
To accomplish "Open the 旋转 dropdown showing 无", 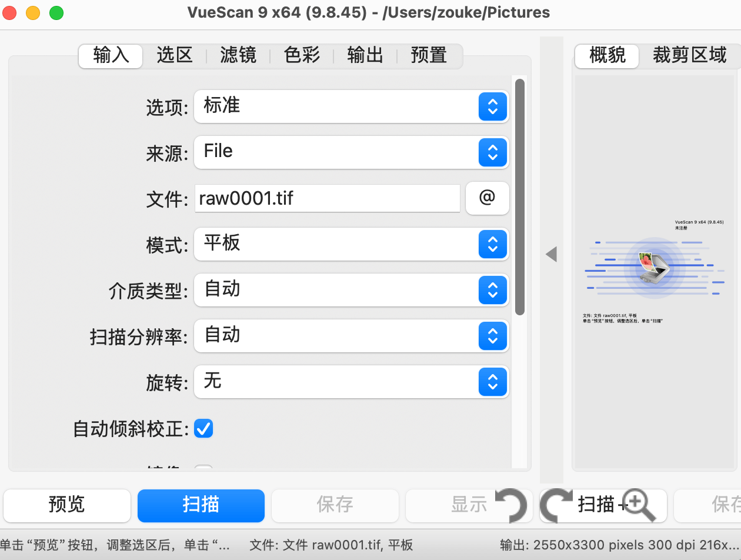I will tap(351, 382).
